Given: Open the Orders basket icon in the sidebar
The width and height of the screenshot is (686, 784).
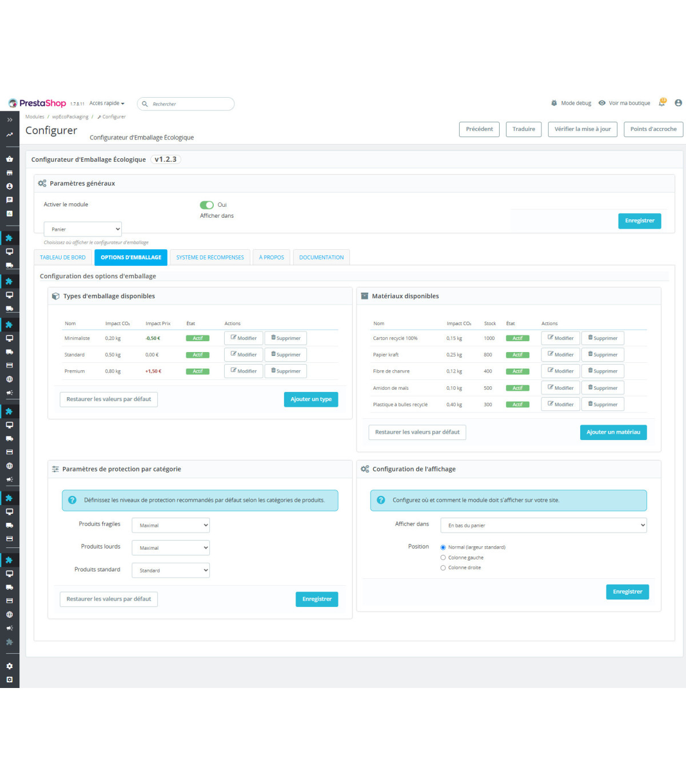Looking at the screenshot, I should 9,159.
